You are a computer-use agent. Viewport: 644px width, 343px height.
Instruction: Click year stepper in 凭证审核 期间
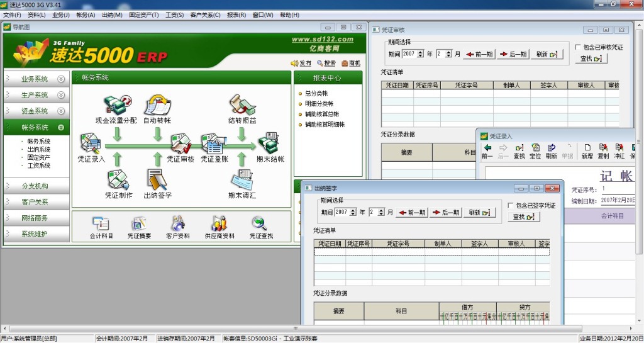pyautogui.click(x=420, y=54)
